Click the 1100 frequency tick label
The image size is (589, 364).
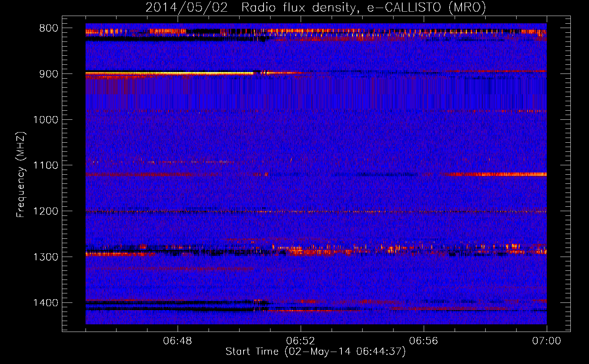click(46, 166)
